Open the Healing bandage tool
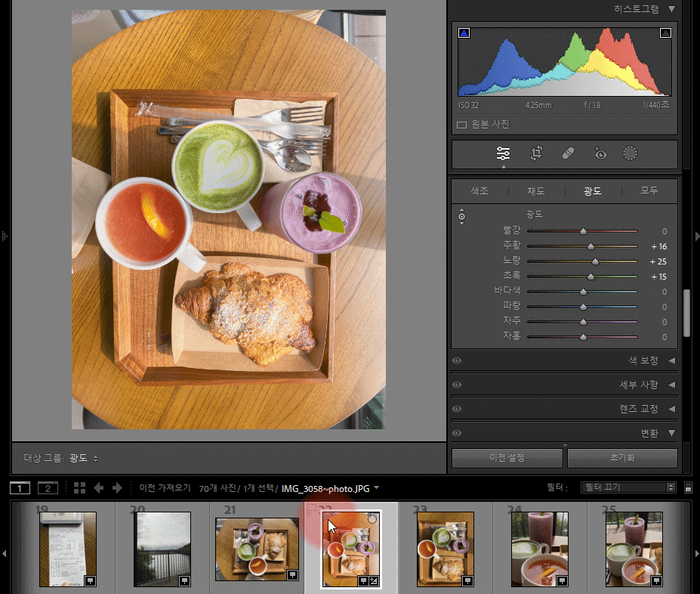Image resolution: width=700 pixels, height=594 pixels. tap(569, 153)
